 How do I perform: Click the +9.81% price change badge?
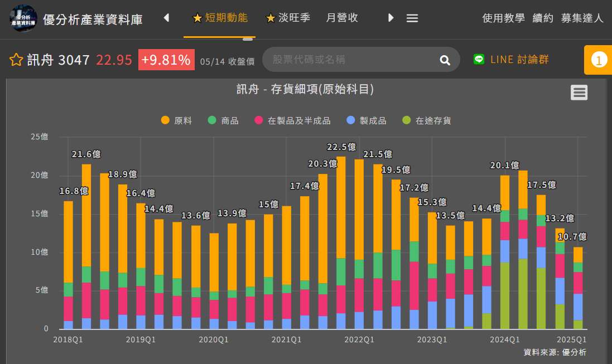tap(166, 60)
